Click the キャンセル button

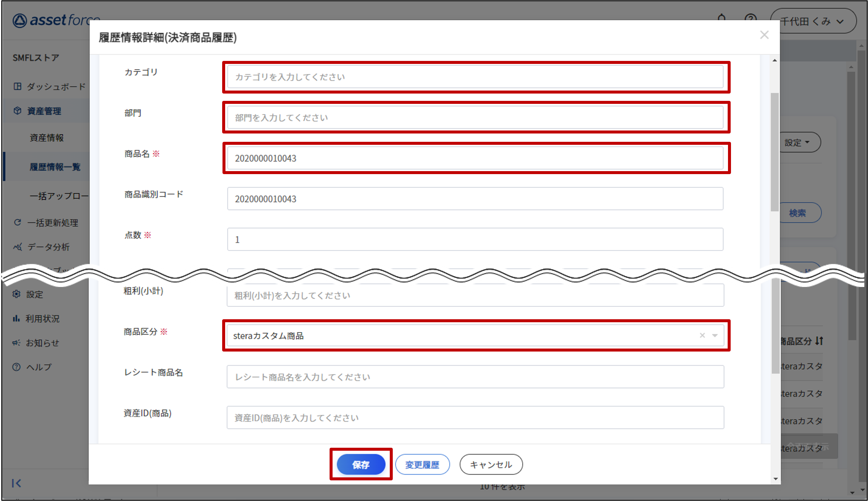pos(491,464)
